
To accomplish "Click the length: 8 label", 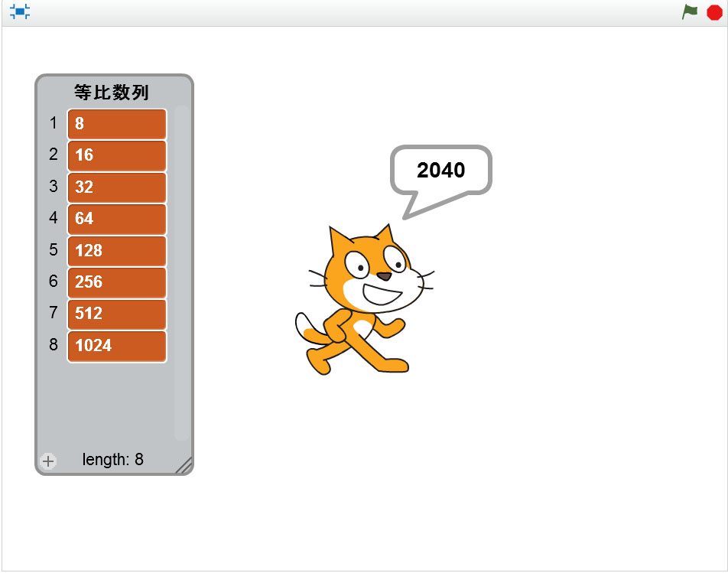I will 113,460.
